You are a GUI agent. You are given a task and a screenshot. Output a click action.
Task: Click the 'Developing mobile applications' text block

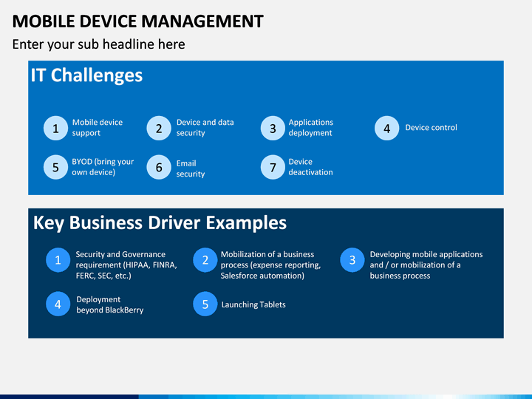pos(426,265)
